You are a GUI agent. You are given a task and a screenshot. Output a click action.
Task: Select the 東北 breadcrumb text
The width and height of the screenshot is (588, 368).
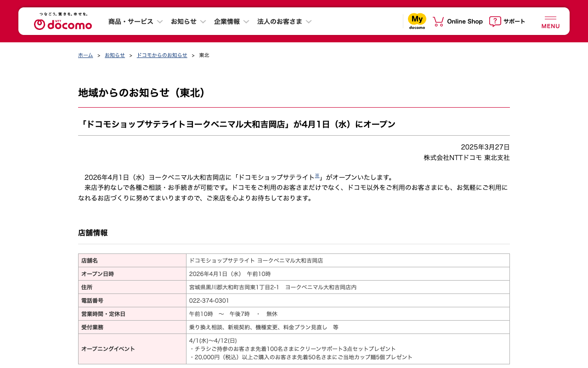(204, 55)
